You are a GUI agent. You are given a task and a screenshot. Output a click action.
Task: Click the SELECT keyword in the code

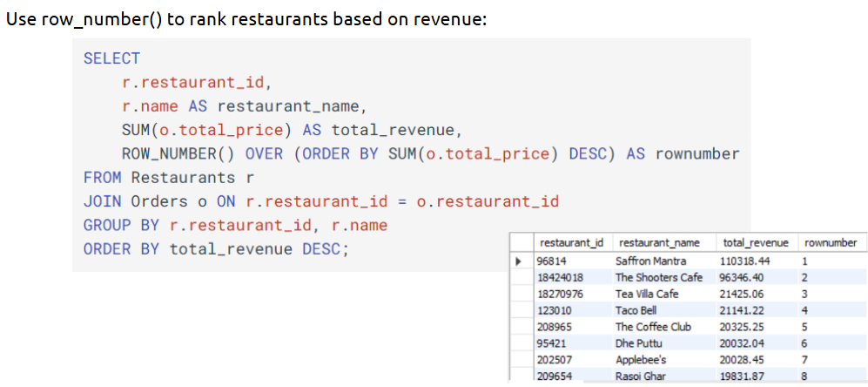tap(111, 58)
